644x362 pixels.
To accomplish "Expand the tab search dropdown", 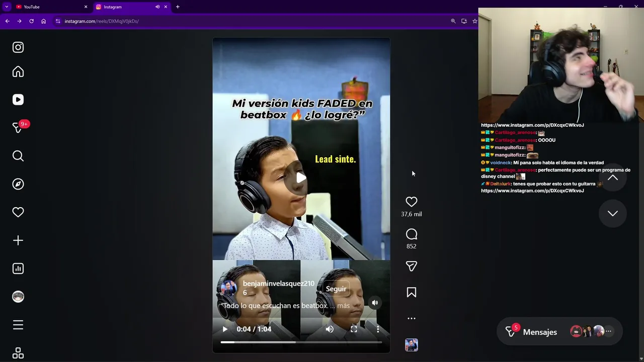I will [7, 7].
